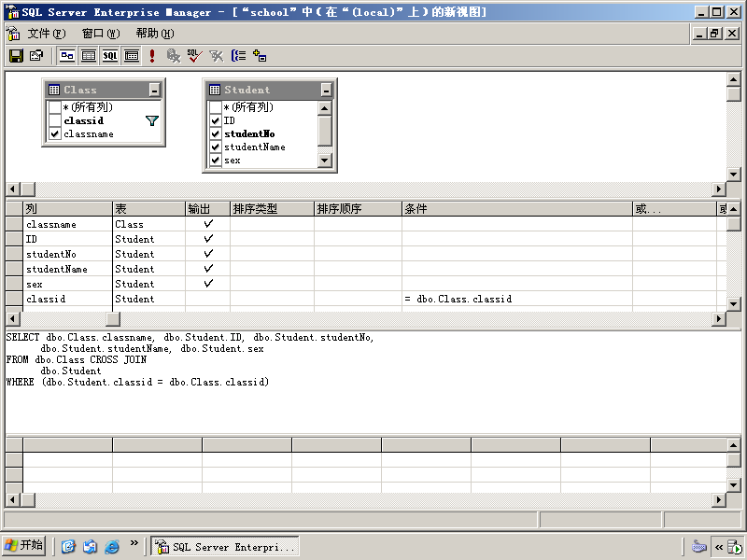Image resolution: width=747 pixels, height=560 pixels.
Task: Click the 排序顺序 column header
Action: tap(358, 208)
